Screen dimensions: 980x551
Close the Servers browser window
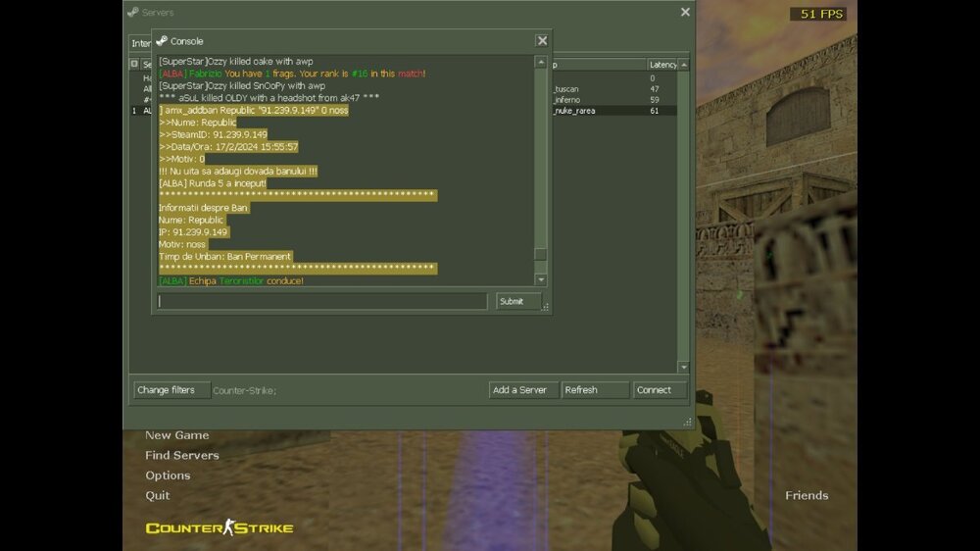pyautogui.click(x=685, y=13)
